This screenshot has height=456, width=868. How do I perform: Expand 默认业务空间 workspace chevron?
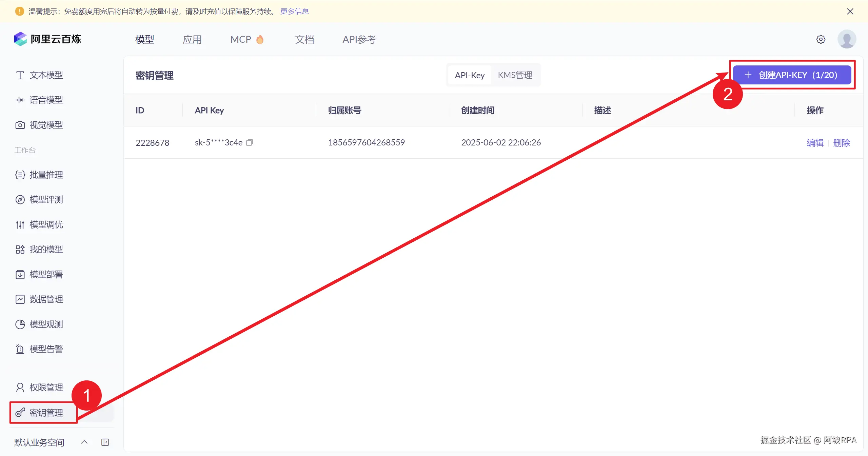point(84,442)
